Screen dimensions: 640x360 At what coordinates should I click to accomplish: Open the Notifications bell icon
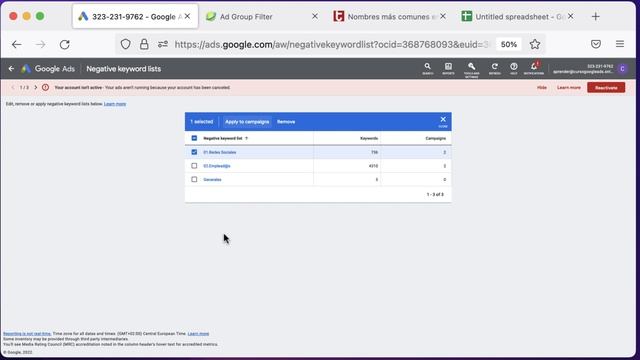[534, 68]
